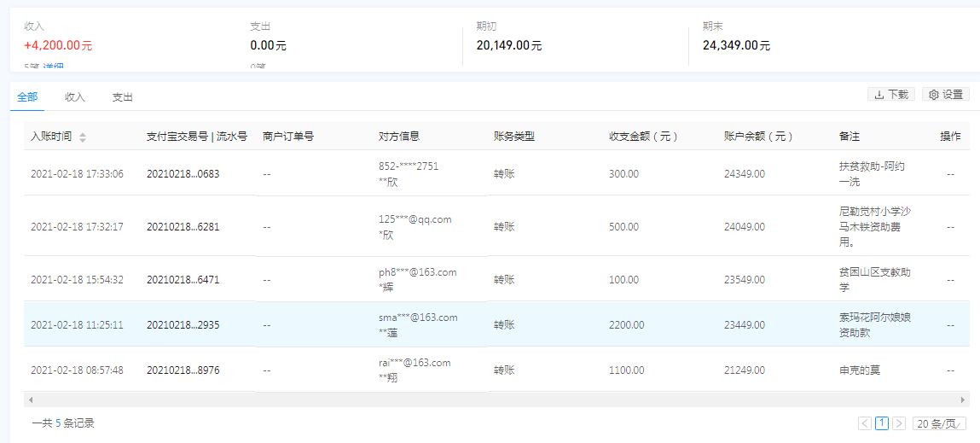This screenshot has width=980, height=443.
Task: Go to next page with right chevron
Action: [899, 423]
